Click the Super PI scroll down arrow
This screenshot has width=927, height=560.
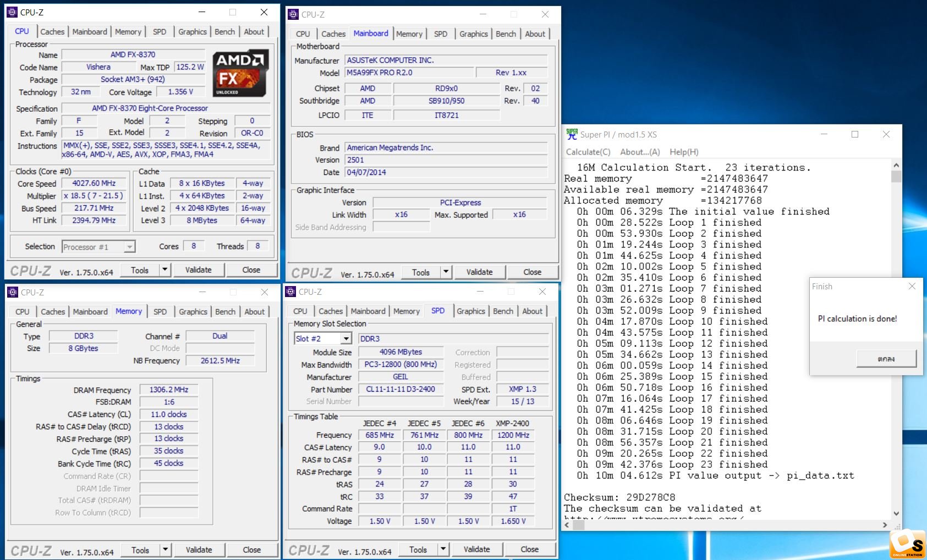896,514
